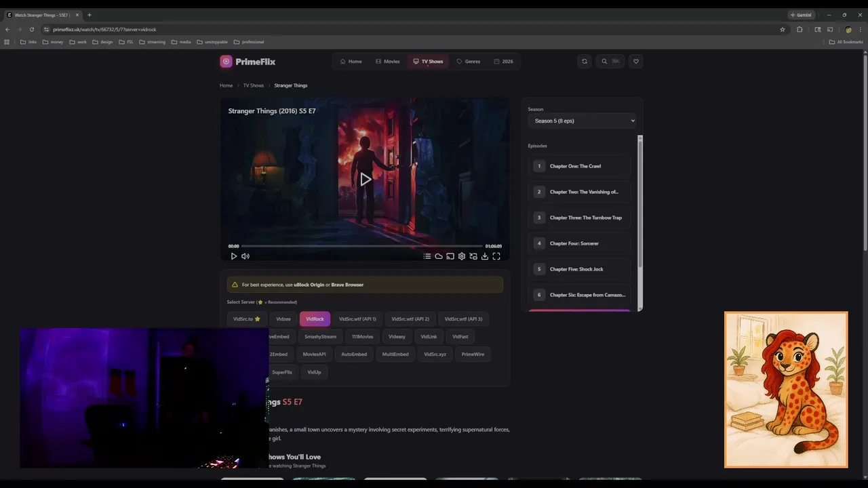Click the uBlock Origin text in the notice
868x488 pixels.
pyautogui.click(x=309, y=285)
